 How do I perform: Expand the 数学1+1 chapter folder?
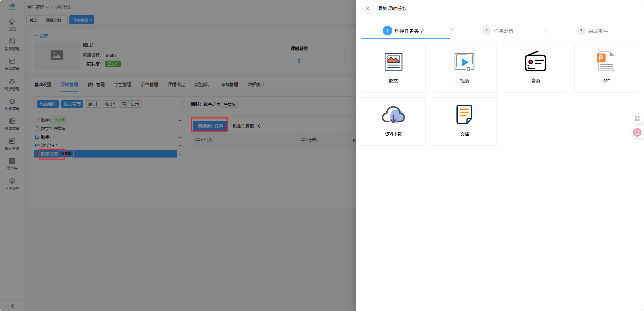coord(37,137)
